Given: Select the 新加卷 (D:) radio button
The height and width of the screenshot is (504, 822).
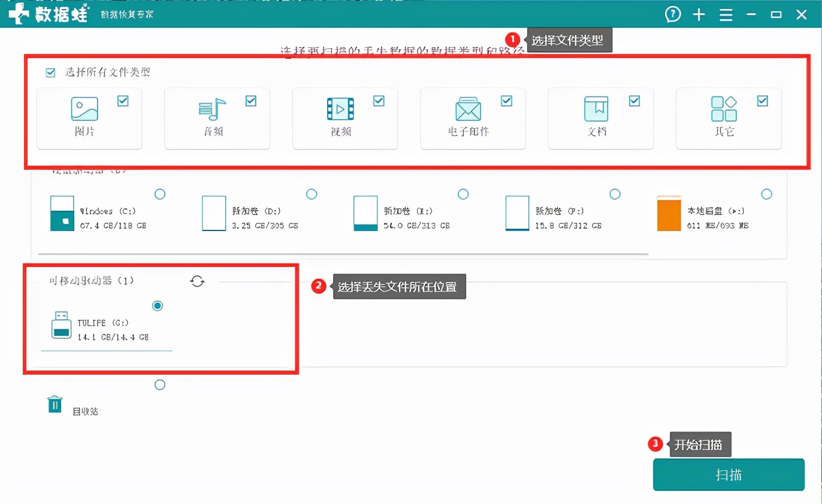Looking at the screenshot, I should pyautogui.click(x=311, y=194).
